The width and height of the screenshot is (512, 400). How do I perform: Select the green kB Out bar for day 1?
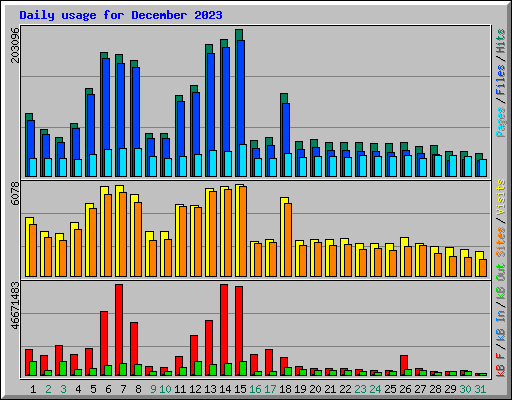(x=33, y=368)
